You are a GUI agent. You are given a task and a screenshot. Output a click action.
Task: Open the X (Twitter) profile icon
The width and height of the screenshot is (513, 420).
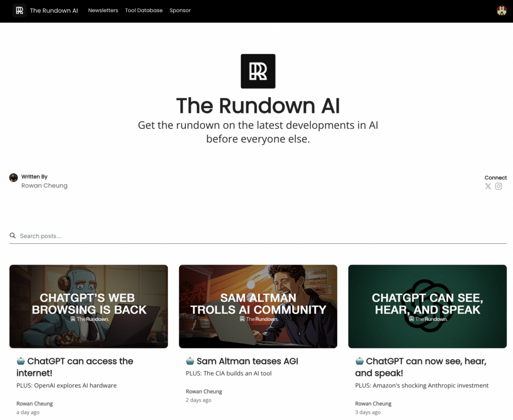488,186
